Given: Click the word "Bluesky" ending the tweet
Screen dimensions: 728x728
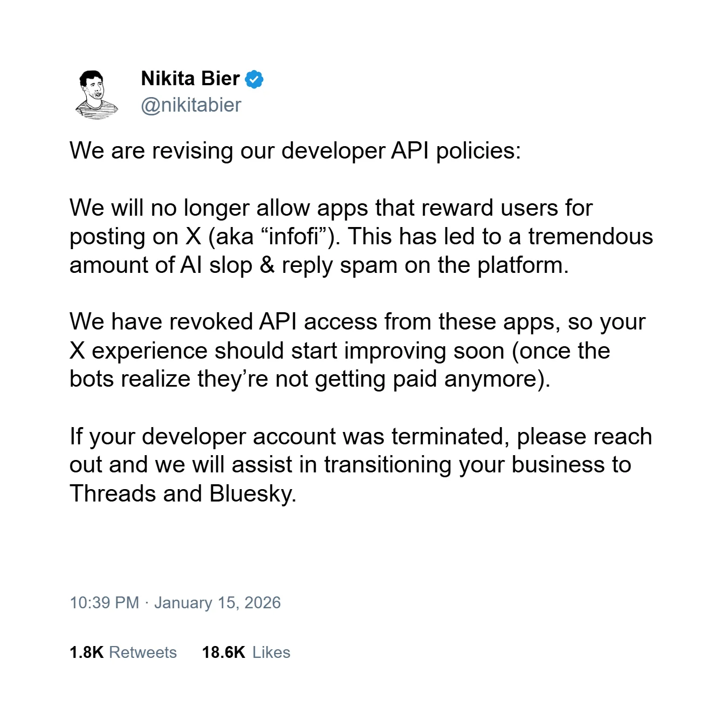Looking at the screenshot, I should (251, 494).
